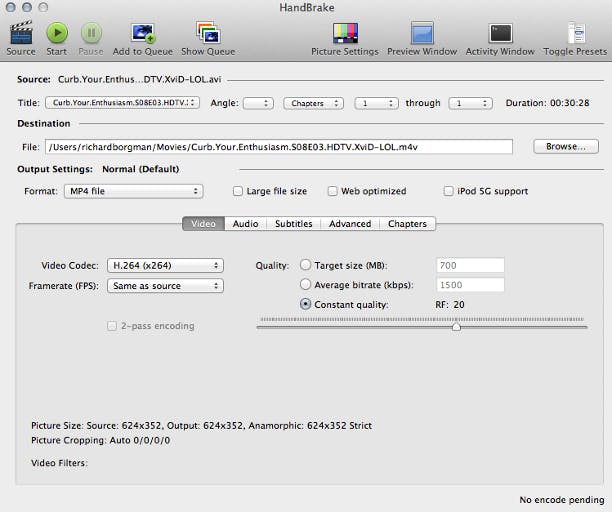Click the window close button

click(x=11, y=7)
